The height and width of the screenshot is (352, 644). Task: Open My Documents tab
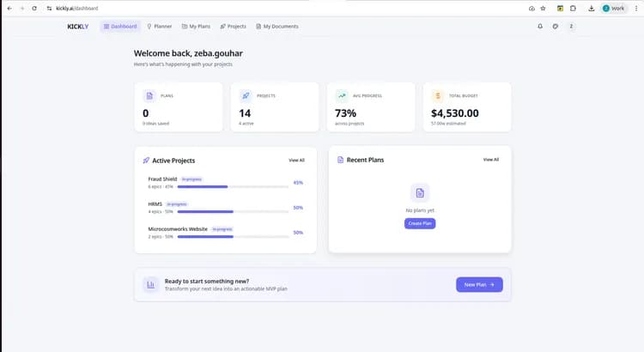point(277,27)
